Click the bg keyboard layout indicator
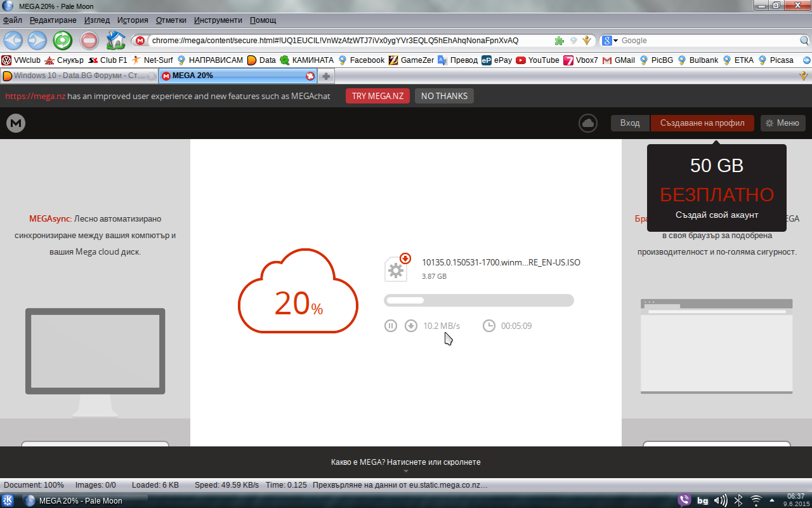 [x=703, y=500]
